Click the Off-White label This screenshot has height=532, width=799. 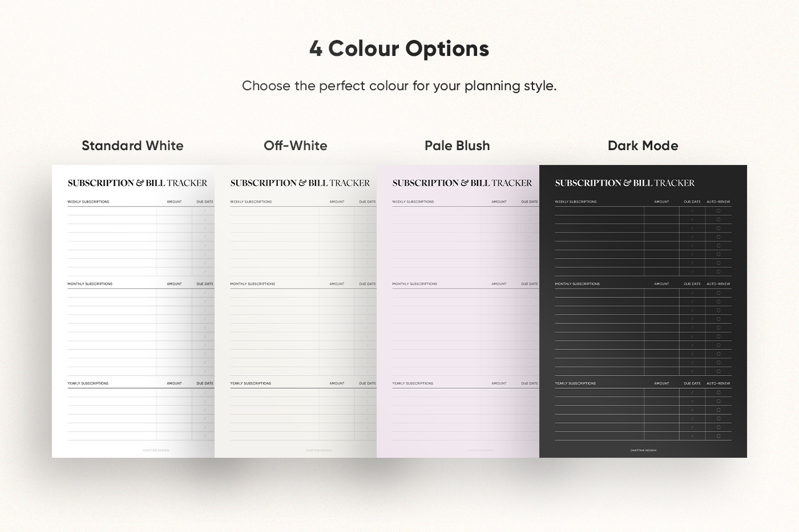click(296, 146)
